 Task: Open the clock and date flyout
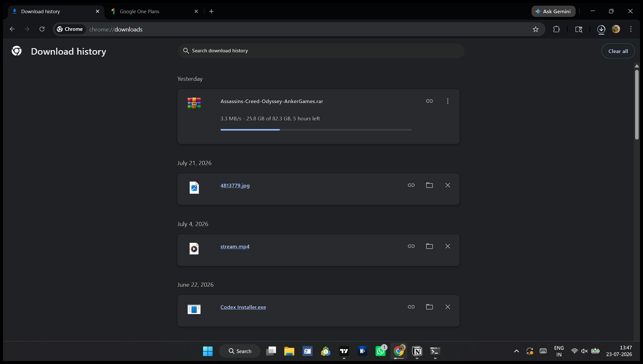[x=619, y=351]
